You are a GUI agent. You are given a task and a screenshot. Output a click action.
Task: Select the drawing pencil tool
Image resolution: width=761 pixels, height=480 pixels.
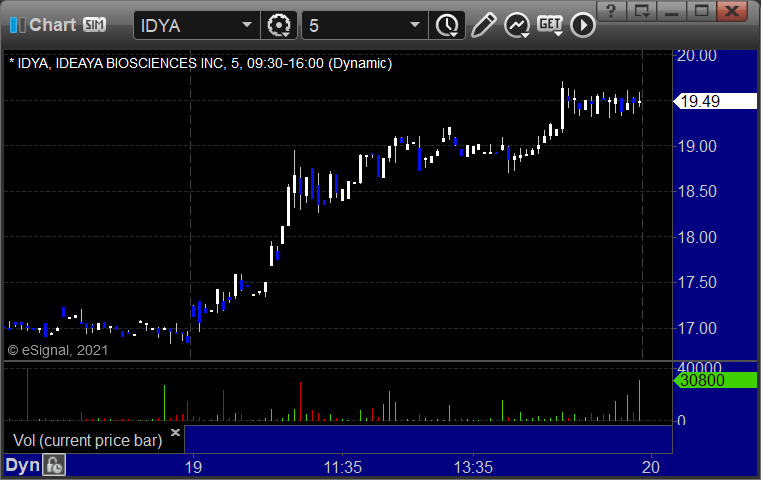(x=483, y=25)
